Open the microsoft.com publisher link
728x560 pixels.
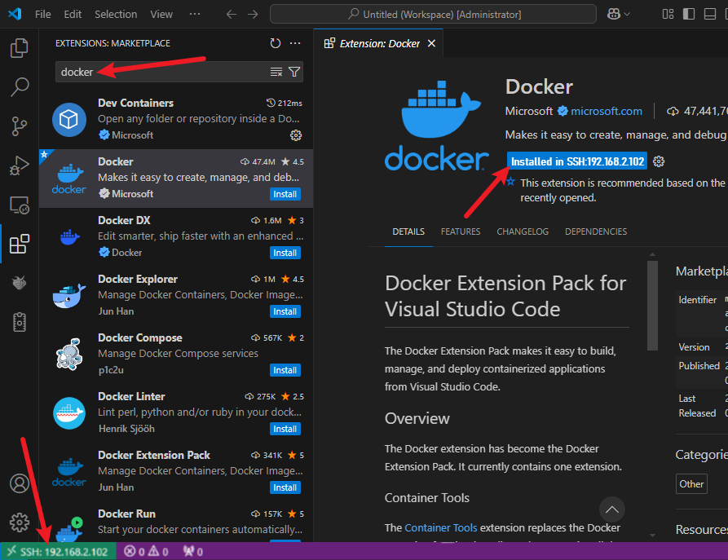point(607,112)
